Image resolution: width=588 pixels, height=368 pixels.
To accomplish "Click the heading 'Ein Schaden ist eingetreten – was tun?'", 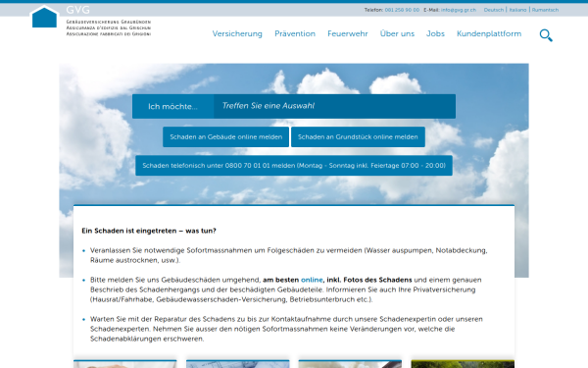I will [149, 231].
